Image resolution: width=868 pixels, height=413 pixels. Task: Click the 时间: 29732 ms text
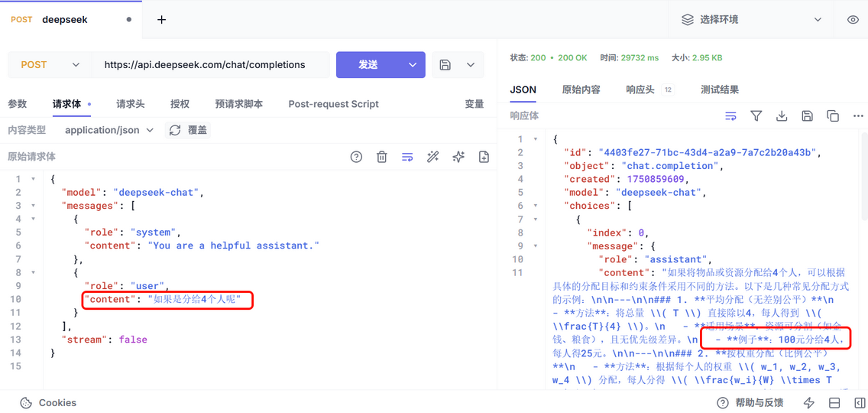(x=630, y=57)
